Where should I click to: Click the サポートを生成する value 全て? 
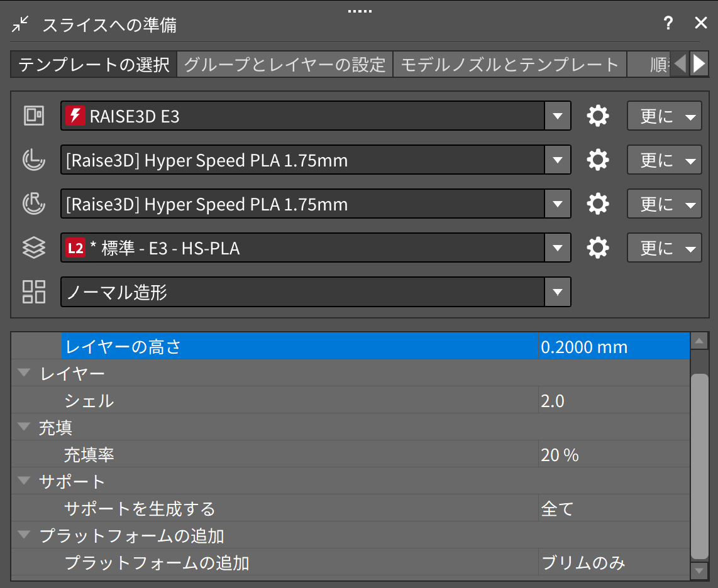click(x=557, y=509)
